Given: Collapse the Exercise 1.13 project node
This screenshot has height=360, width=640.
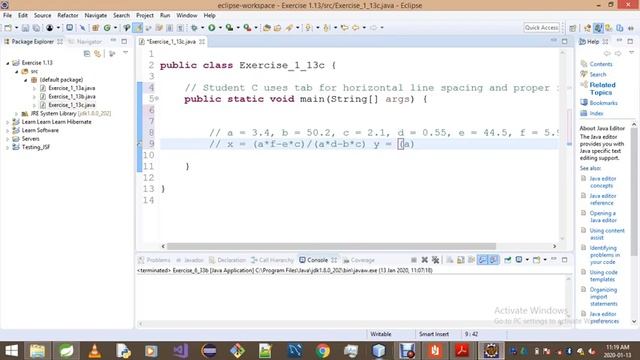Looking at the screenshot, I should (8, 63).
